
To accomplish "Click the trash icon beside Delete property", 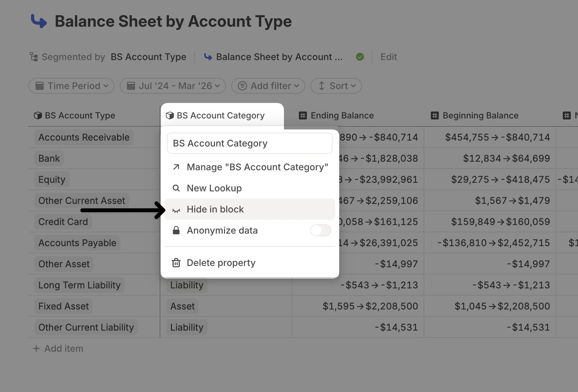I will coord(176,263).
